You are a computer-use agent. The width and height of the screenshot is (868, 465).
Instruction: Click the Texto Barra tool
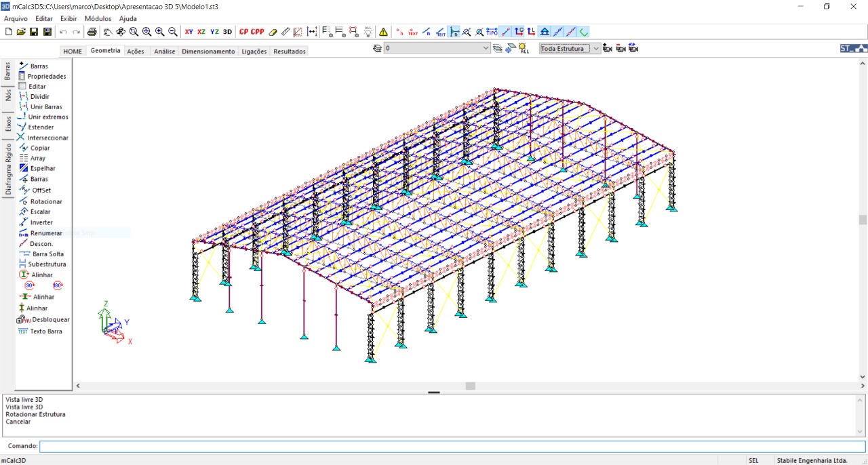pyautogui.click(x=40, y=331)
